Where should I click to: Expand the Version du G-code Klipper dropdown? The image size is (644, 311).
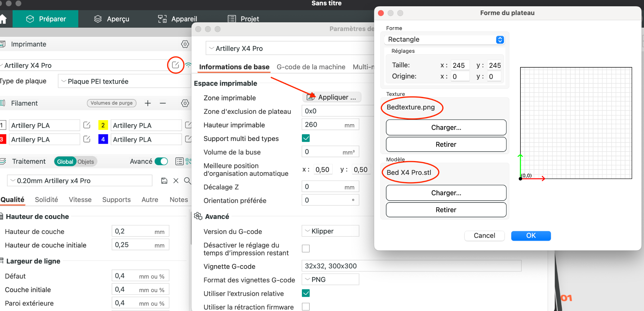330,231
